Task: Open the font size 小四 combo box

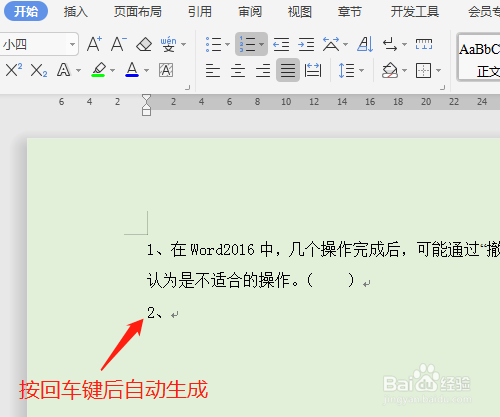Action: [x=39, y=44]
